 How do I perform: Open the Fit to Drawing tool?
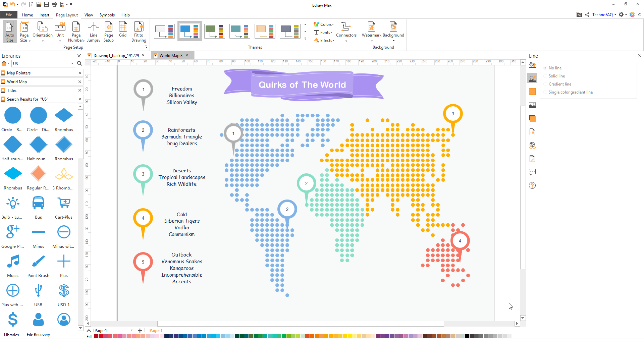[139, 32]
